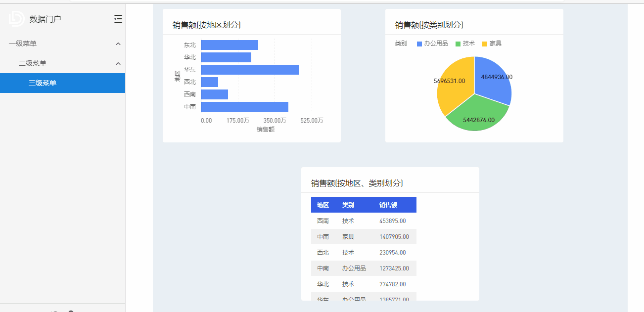This screenshot has height=312, width=644.
Task: Click the sidebar collapse icon beside 数据门户
Action: pyautogui.click(x=118, y=18)
